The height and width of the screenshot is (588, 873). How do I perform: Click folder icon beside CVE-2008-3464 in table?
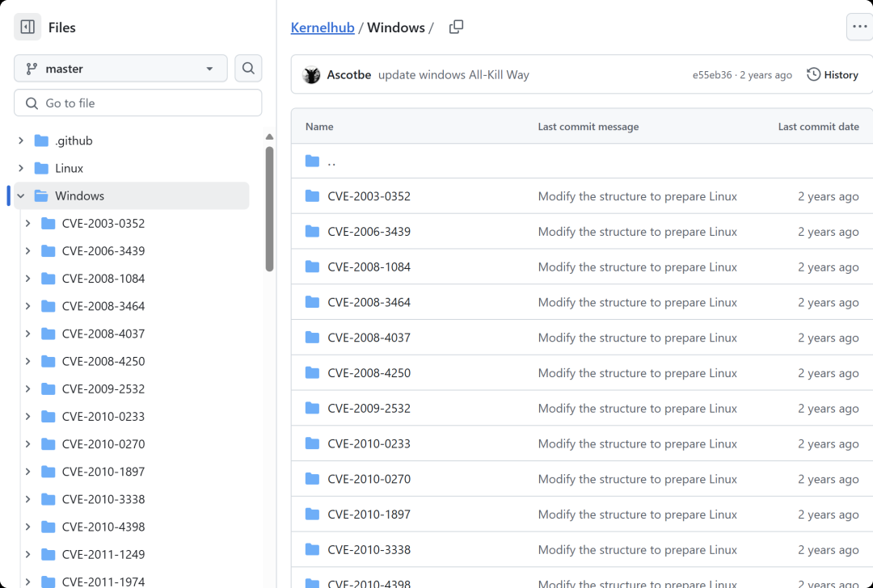312,302
